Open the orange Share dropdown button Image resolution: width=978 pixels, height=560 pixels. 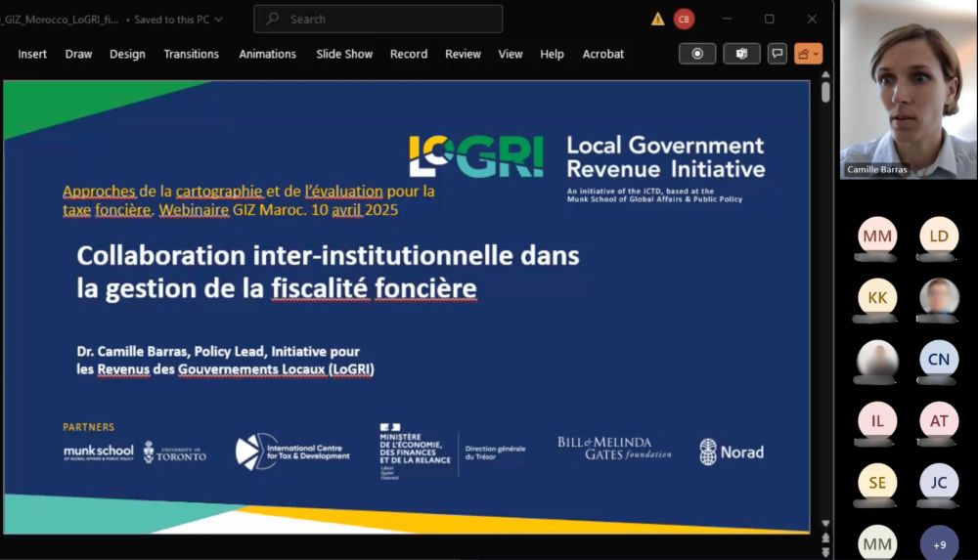[808, 54]
